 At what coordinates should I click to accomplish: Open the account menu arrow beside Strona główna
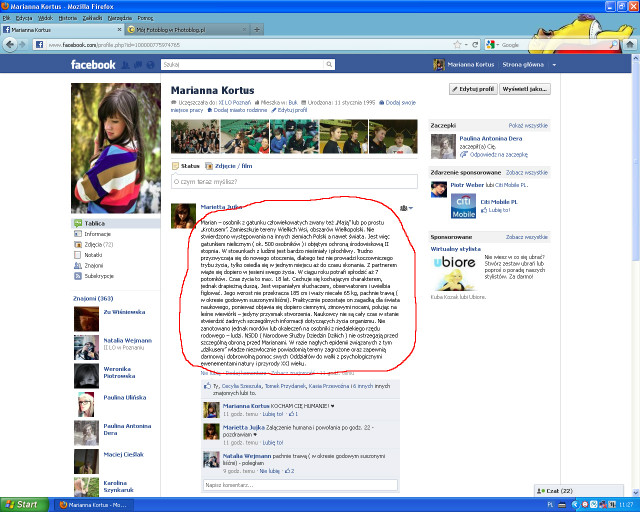pyautogui.click(x=554, y=65)
